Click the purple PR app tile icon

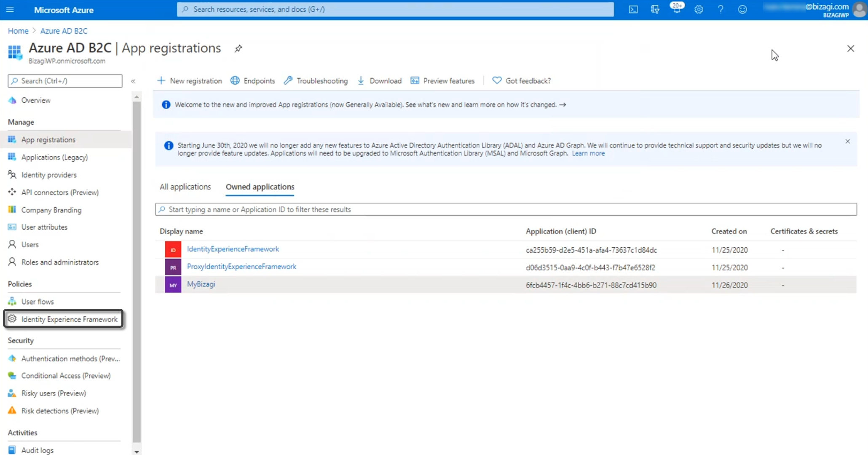tap(173, 267)
